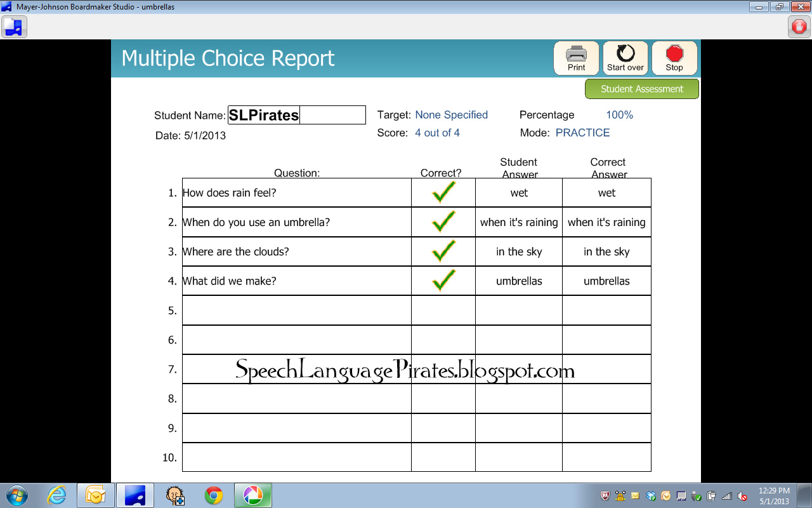Image resolution: width=812 pixels, height=508 pixels.
Task: Click the blue Boardmaker icon in top-left toolbar
Action: click(13, 27)
